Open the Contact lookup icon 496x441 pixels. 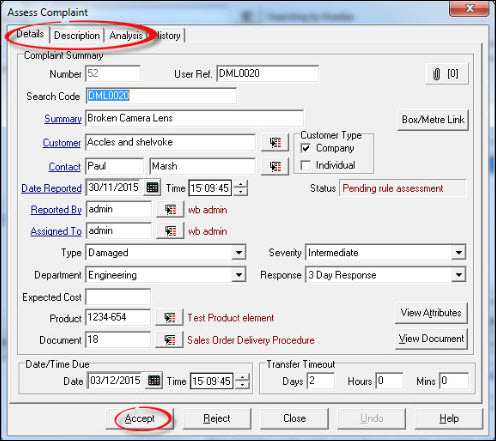275,166
